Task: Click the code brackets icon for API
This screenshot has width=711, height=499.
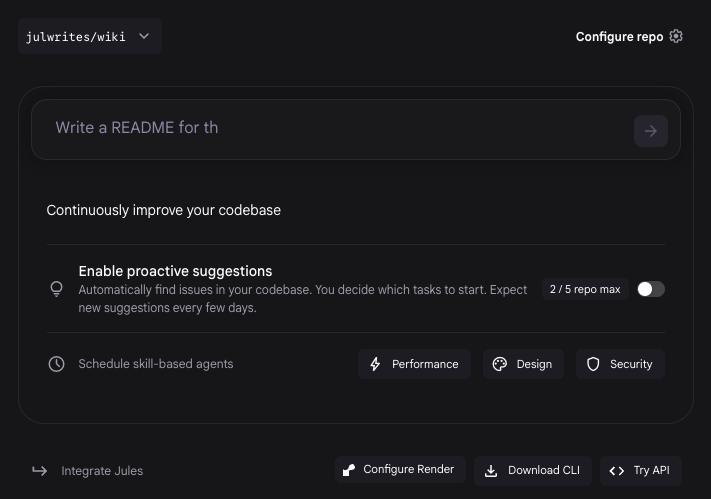Action: coord(617,470)
